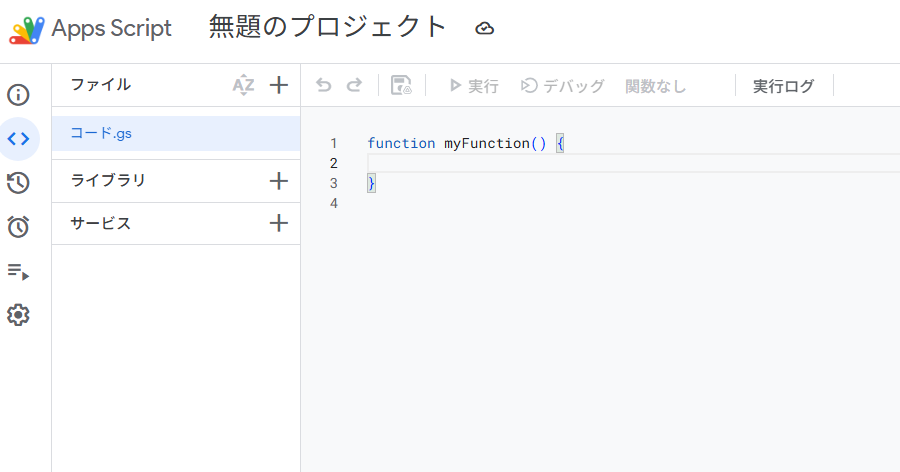Add a library with plus button
The width and height of the screenshot is (900, 472).
click(279, 181)
